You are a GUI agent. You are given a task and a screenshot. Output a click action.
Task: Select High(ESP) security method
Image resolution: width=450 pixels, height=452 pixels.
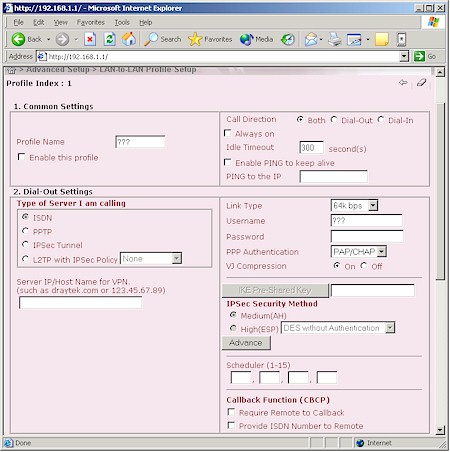pyautogui.click(x=233, y=328)
